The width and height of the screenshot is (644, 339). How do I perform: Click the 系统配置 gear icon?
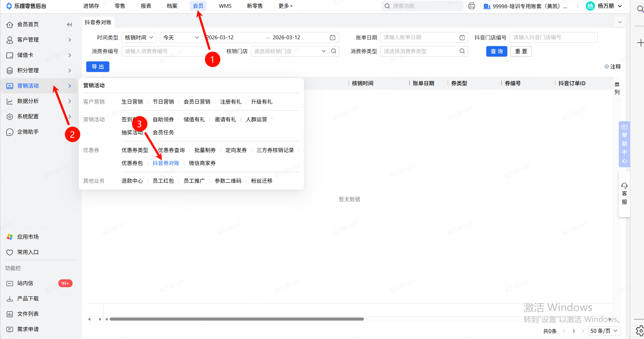[10, 117]
